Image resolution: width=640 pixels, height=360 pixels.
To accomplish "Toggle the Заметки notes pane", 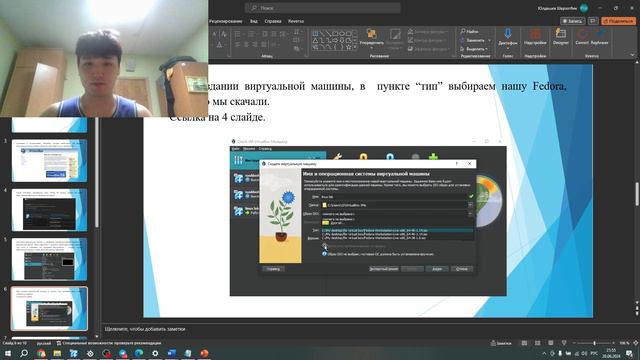I will (x=501, y=343).
